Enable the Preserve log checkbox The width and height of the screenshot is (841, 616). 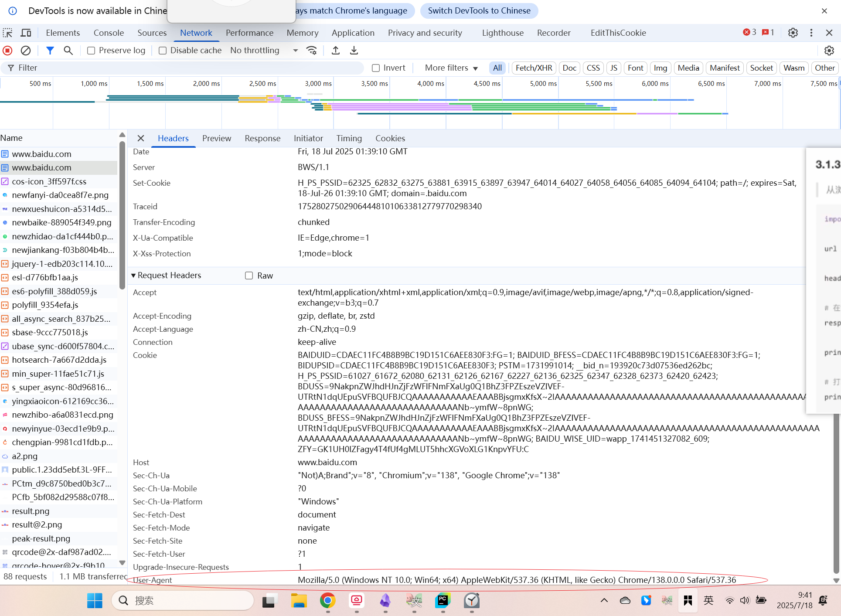[x=91, y=51]
